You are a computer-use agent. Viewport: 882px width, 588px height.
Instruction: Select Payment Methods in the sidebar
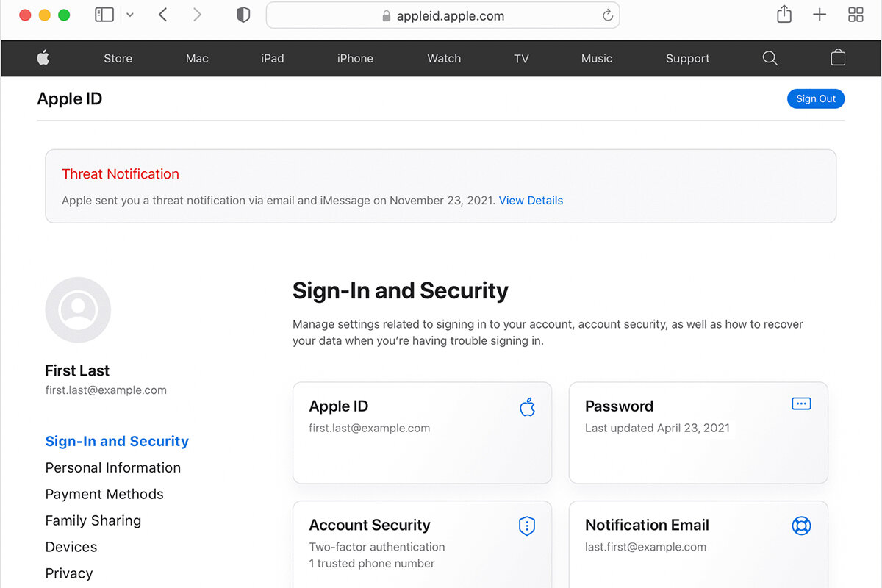pyautogui.click(x=104, y=494)
